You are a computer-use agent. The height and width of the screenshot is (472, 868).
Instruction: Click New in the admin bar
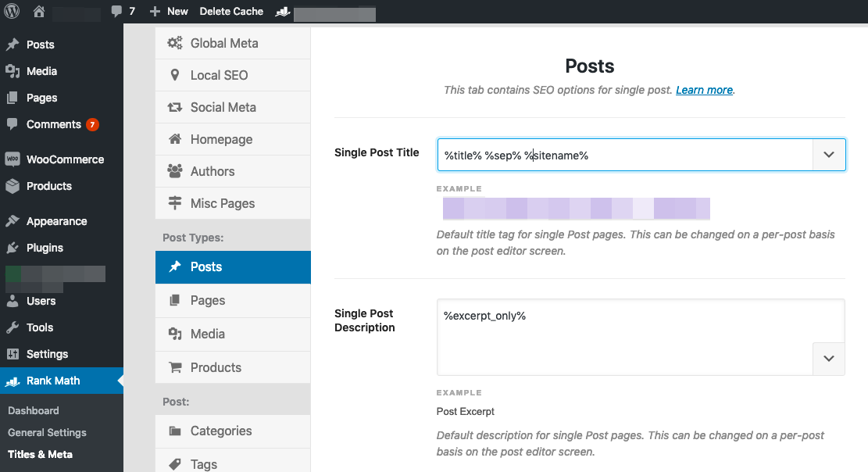177,11
